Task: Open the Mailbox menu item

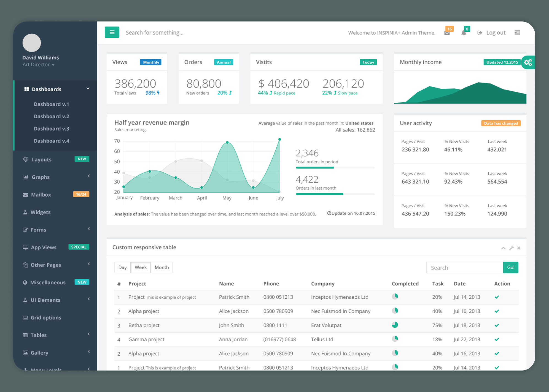Action: 41,195
